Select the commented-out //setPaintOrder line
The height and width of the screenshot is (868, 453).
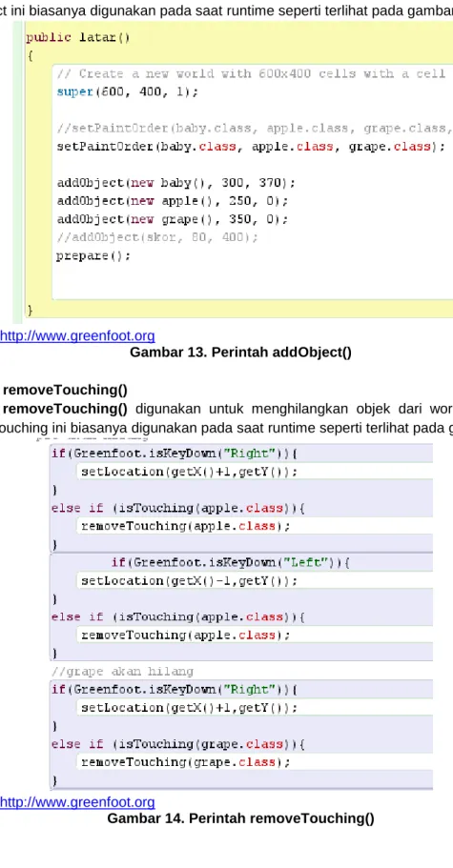click(x=255, y=129)
